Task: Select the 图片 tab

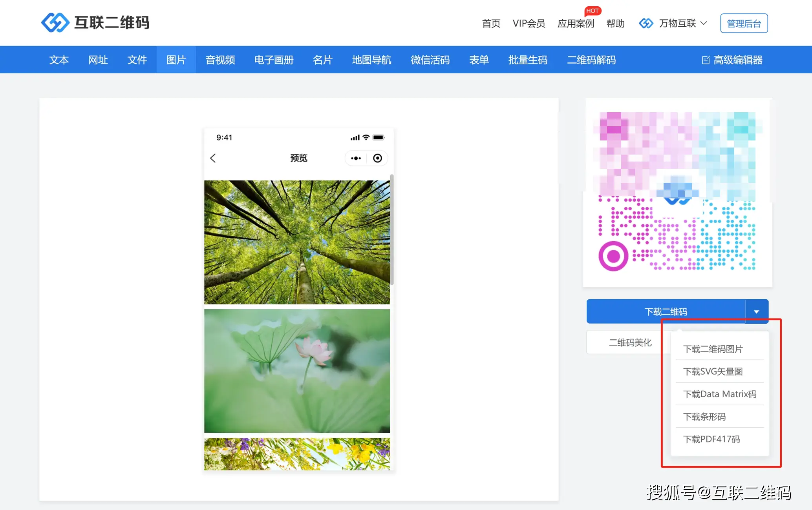Action: (176, 60)
